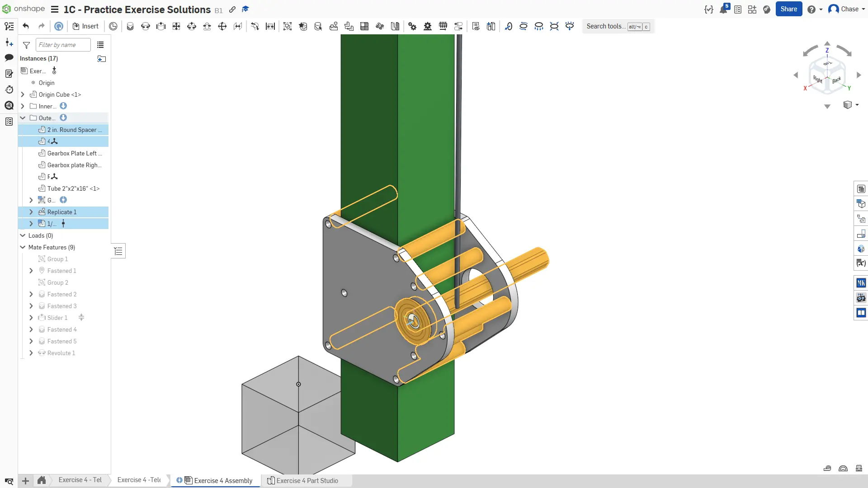Switch to Exercise 4 Assembly tab

point(223,480)
